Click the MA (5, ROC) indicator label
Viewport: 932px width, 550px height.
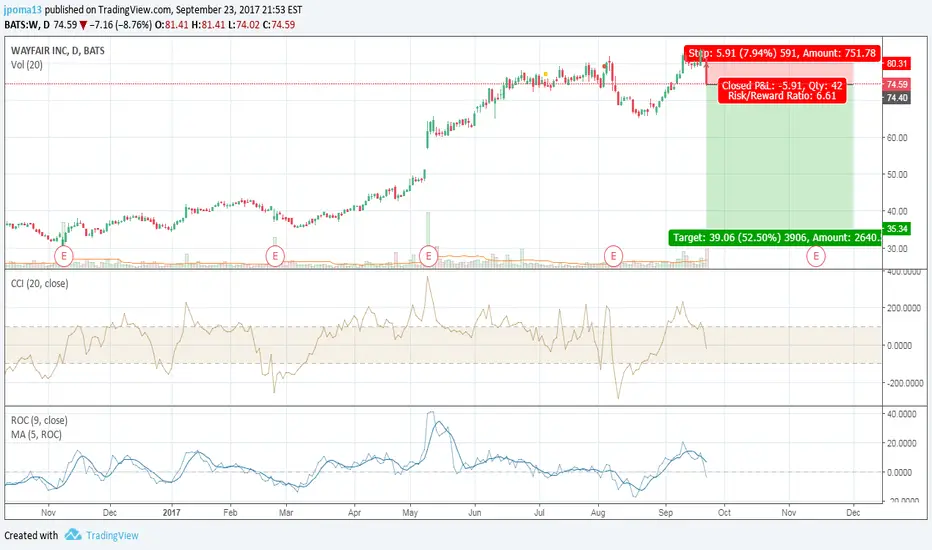36,435
